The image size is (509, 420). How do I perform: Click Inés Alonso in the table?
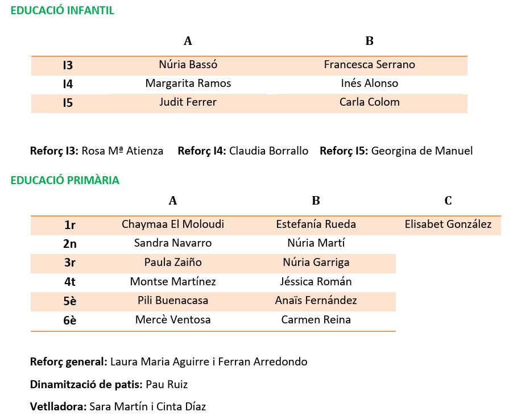pos(369,84)
